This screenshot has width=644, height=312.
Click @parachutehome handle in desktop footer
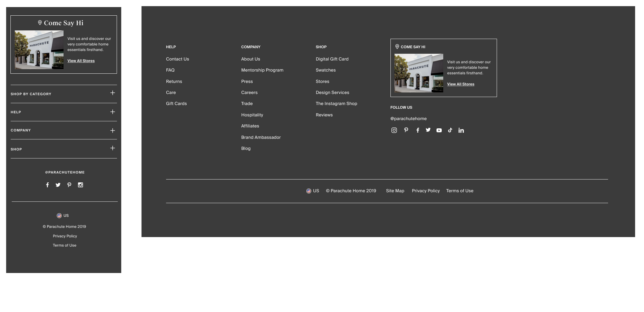(x=409, y=119)
